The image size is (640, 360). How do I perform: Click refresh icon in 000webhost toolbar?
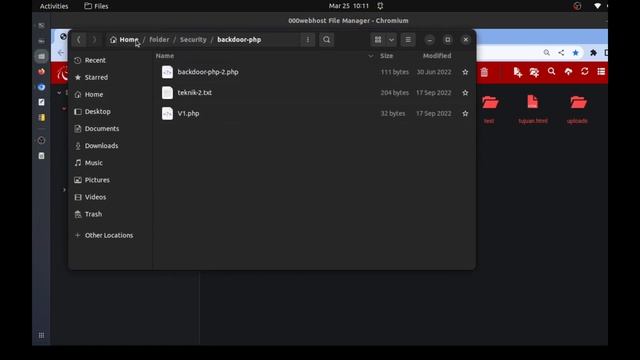[585, 72]
